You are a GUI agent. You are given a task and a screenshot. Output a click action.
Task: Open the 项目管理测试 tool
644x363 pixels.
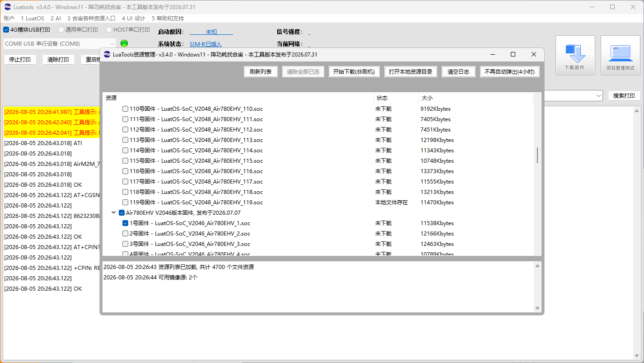(x=620, y=55)
